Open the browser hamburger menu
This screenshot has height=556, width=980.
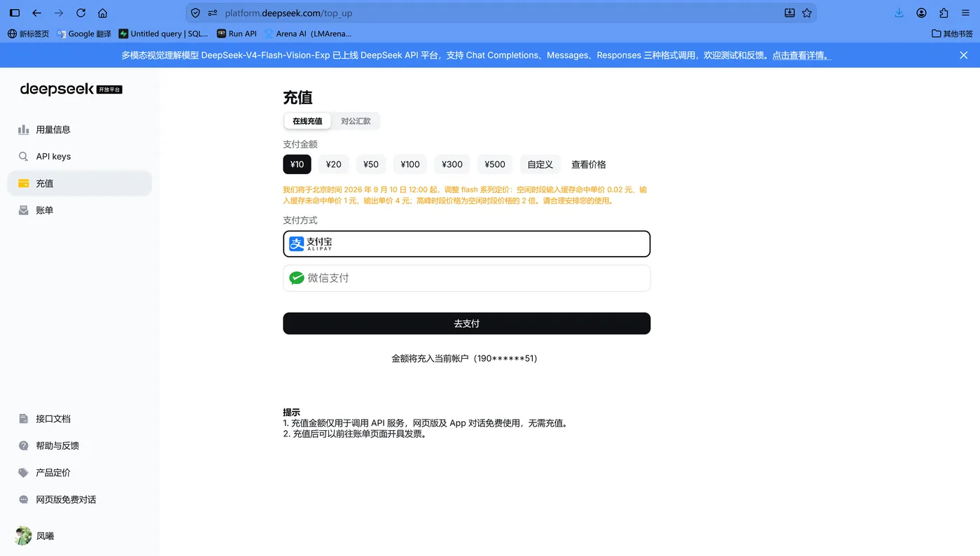click(x=965, y=13)
